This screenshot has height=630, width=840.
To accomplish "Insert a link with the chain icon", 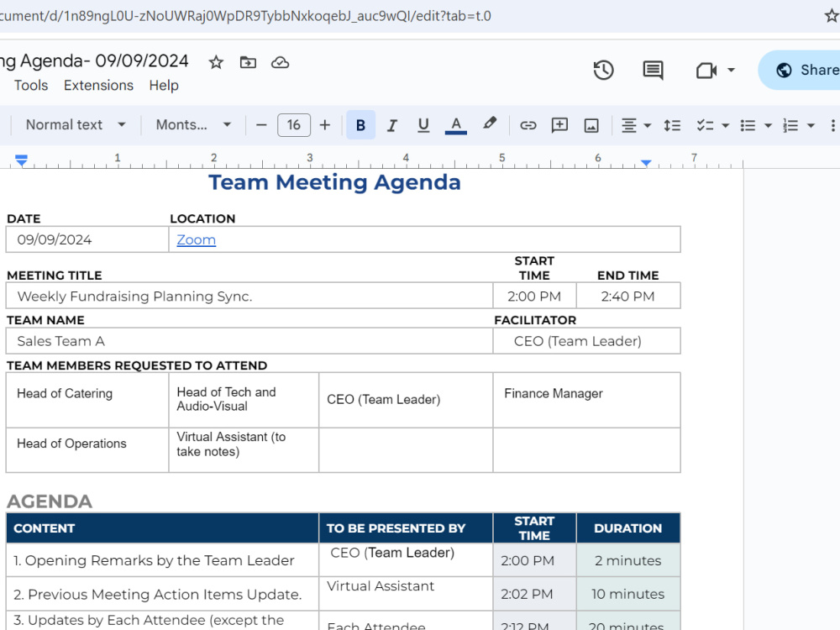I will coord(528,125).
